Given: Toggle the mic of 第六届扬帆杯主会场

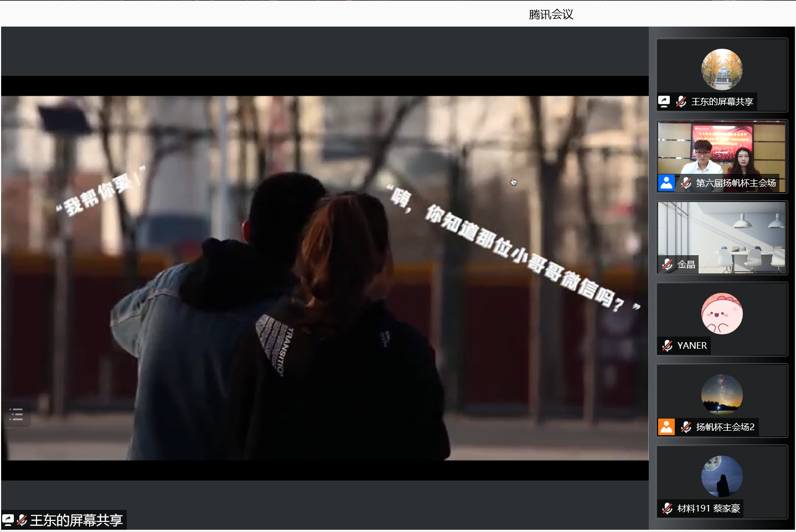Looking at the screenshot, I should 685,183.
